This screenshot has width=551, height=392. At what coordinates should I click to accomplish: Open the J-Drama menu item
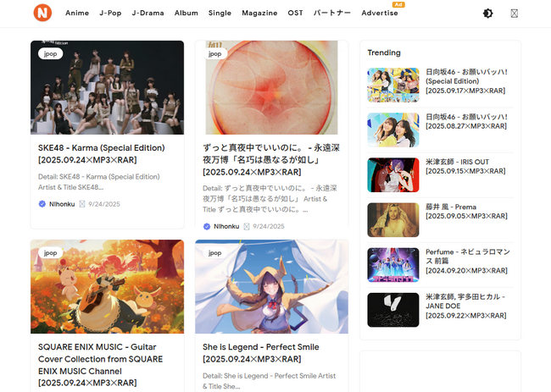click(x=148, y=13)
